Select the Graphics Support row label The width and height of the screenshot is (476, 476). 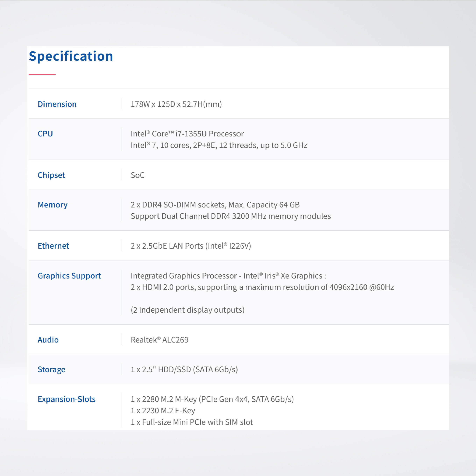click(69, 276)
